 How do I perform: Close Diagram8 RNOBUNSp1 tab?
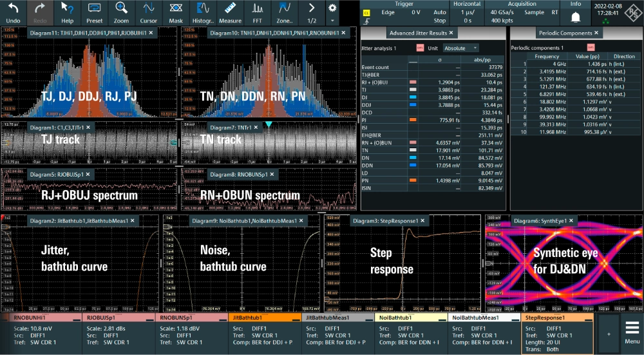(x=272, y=174)
